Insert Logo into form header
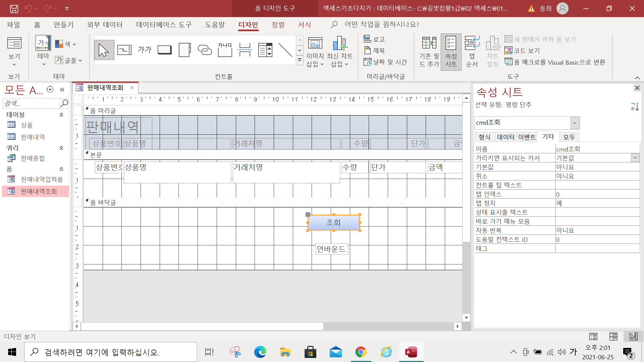 click(x=374, y=39)
